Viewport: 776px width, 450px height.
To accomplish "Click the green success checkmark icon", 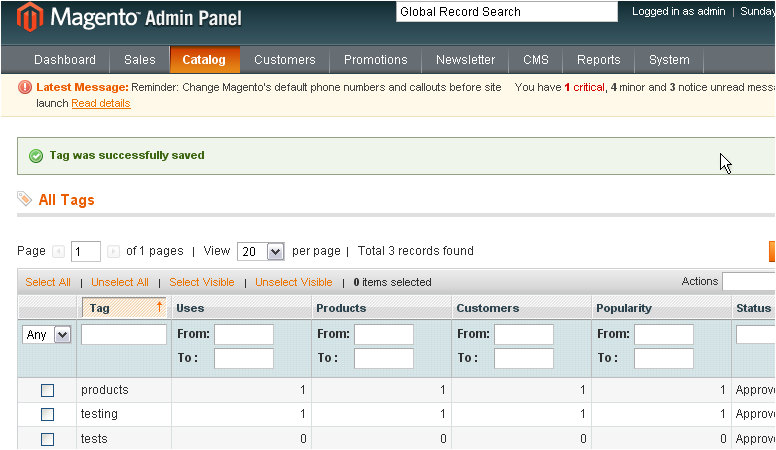I will [x=36, y=156].
